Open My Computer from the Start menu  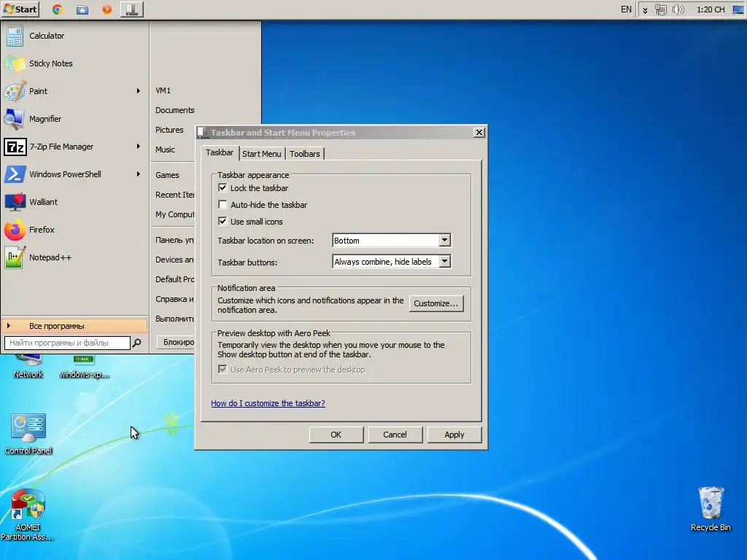[x=174, y=215]
